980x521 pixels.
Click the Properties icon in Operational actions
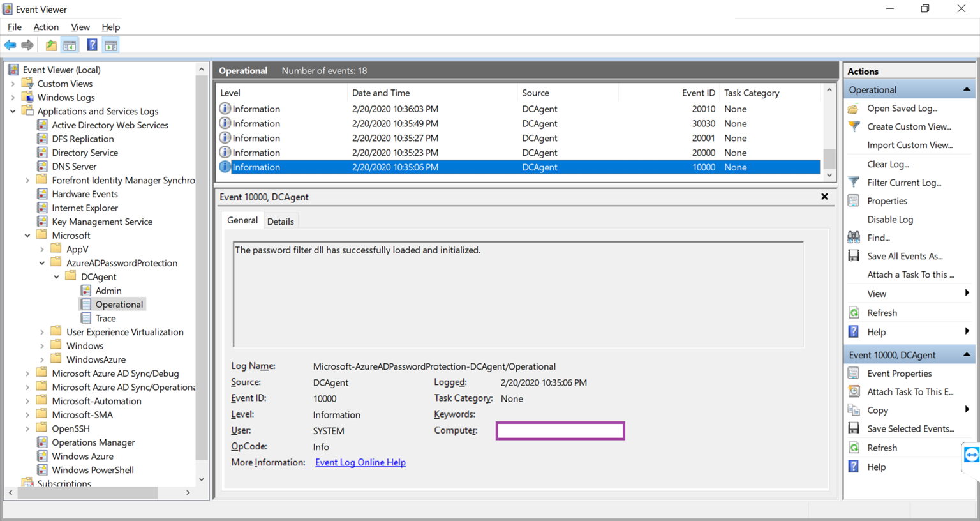(x=854, y=201)
